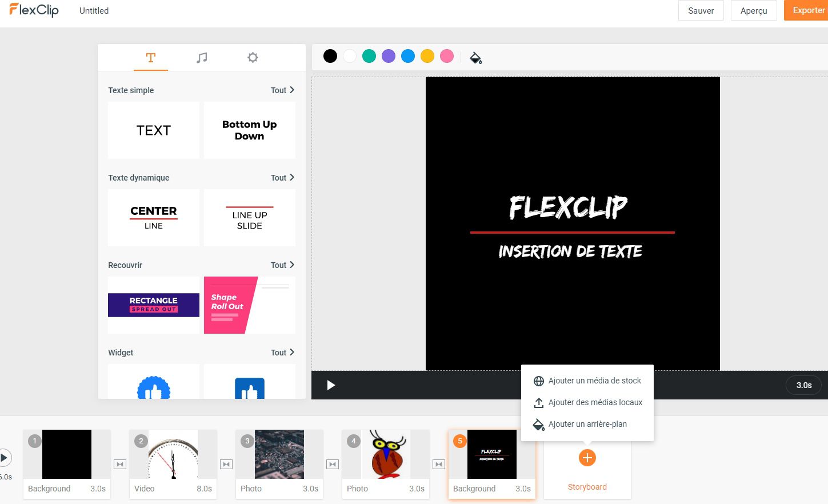
Task: Select the INSERTION DE TEXTE subtitle on canvas
Action: tap(570, 251)
